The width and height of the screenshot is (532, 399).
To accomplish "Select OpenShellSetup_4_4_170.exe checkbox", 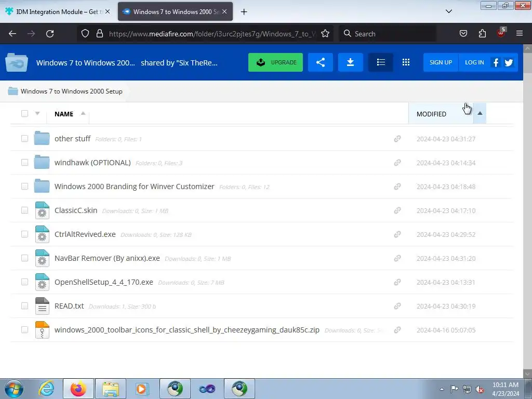I will 24,282.
